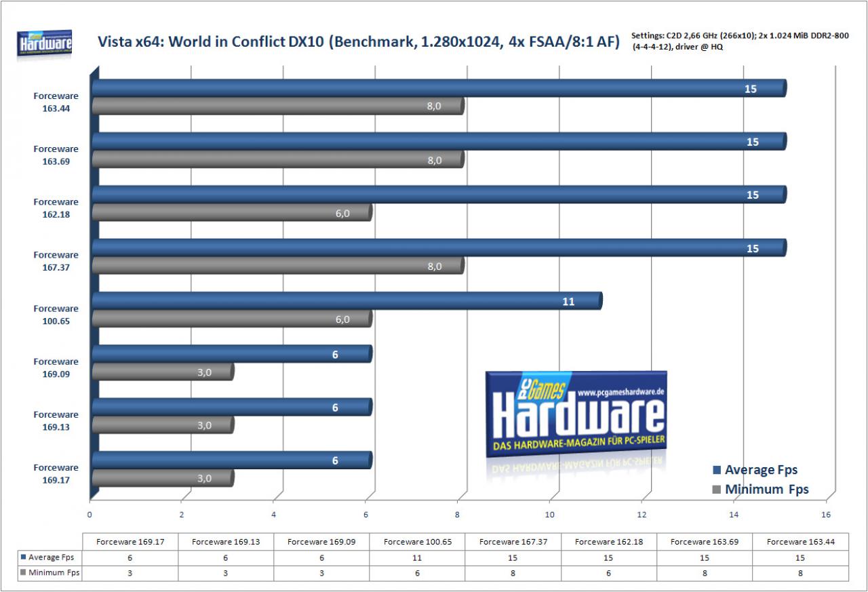Click the x-axis value 8

point(458,515)
